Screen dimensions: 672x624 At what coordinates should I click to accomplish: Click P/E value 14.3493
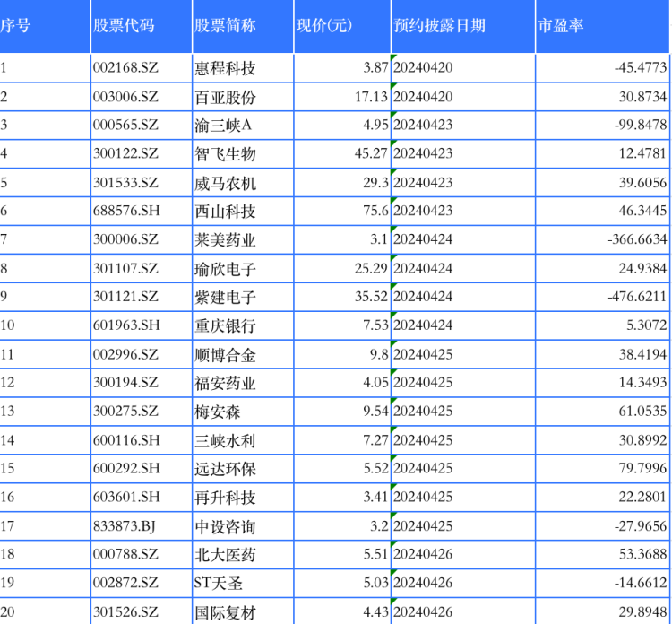pyautogui.click(x=603, y=383)
